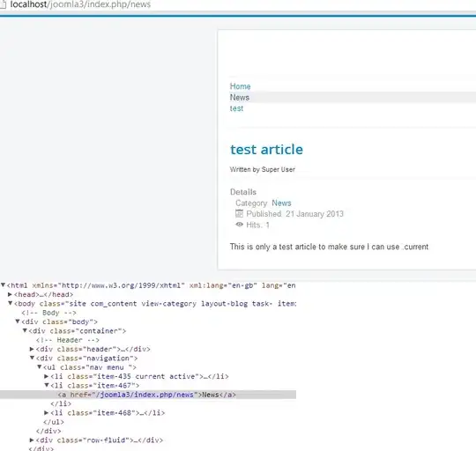The image size is (476, 451).
Task: Collapse the li item-467 node
Action: (47, 385)
